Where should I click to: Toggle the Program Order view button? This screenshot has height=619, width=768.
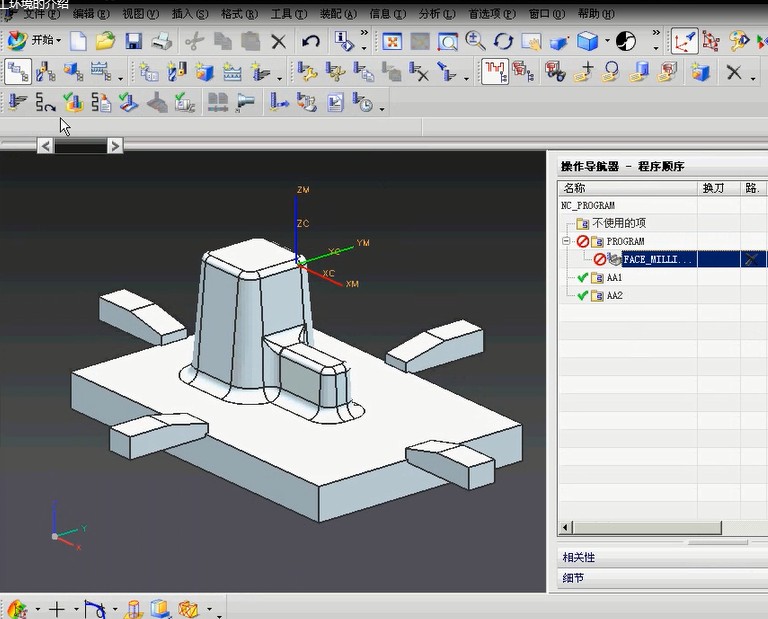coord(18,71)
